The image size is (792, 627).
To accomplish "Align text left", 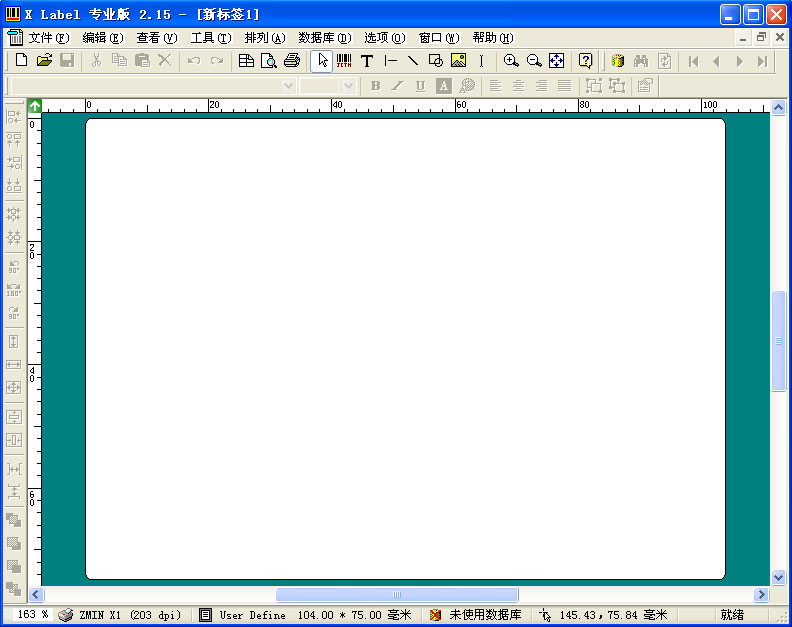I will pyautogui.click(x=496, y=86).
